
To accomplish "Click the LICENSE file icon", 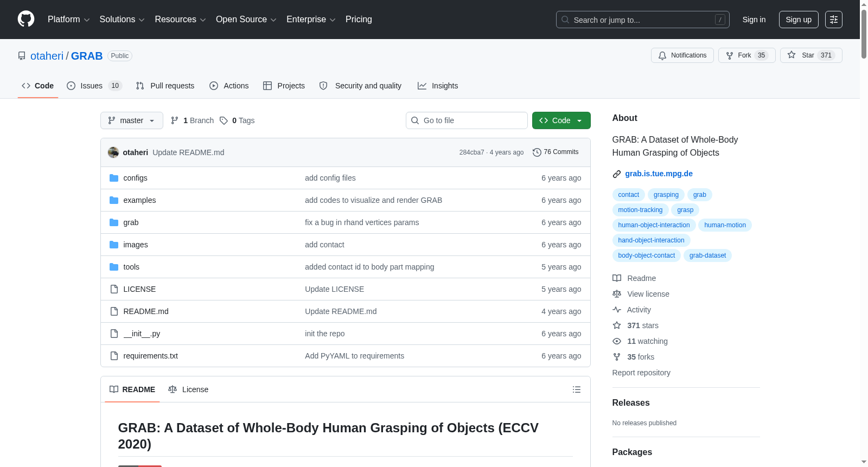I will point(114,289).
